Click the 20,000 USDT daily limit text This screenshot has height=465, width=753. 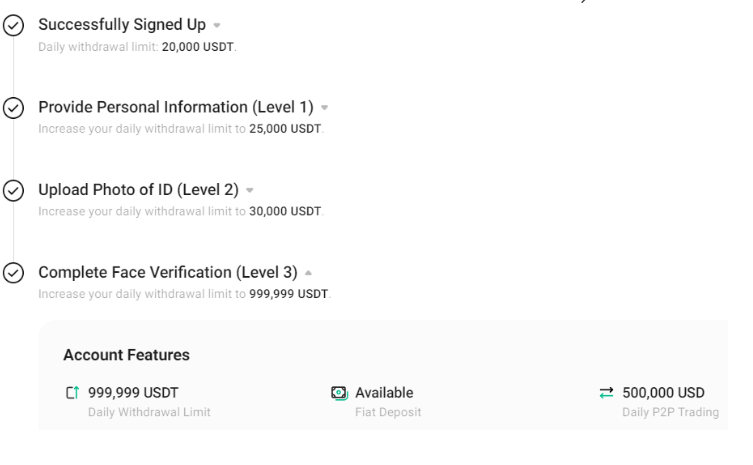coord(198,47)
